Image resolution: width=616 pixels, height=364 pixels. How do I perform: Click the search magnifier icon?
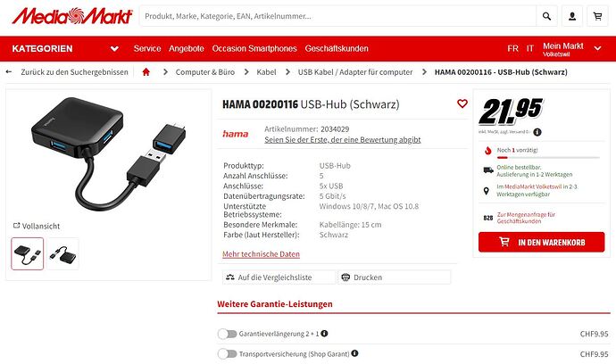546,16
